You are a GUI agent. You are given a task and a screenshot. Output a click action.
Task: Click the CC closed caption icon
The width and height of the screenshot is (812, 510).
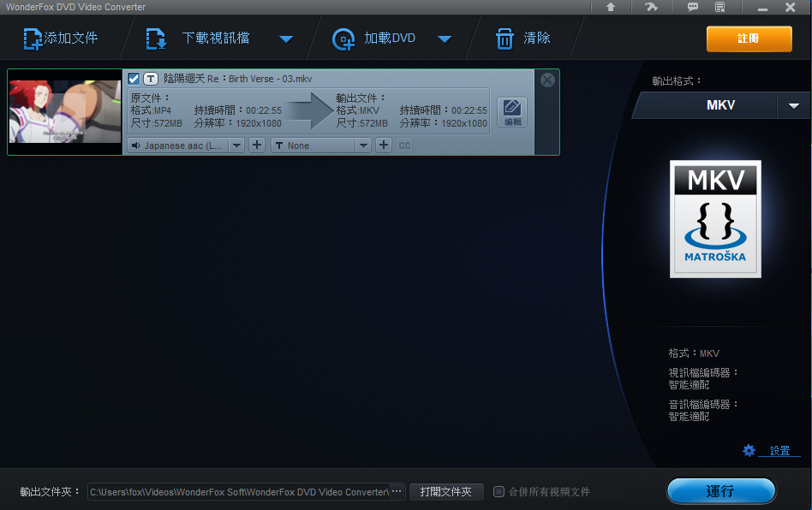(x=404, y=145)
